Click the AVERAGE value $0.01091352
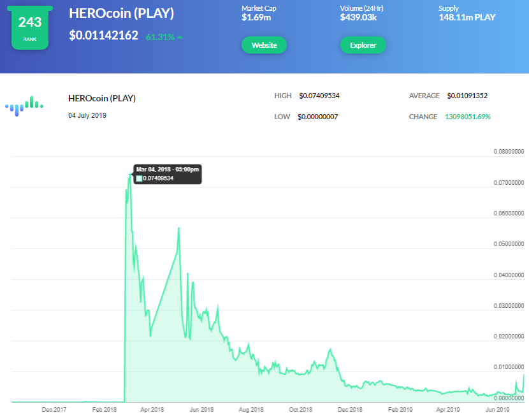Screen dimensions: 529x420 coord(467,96)
